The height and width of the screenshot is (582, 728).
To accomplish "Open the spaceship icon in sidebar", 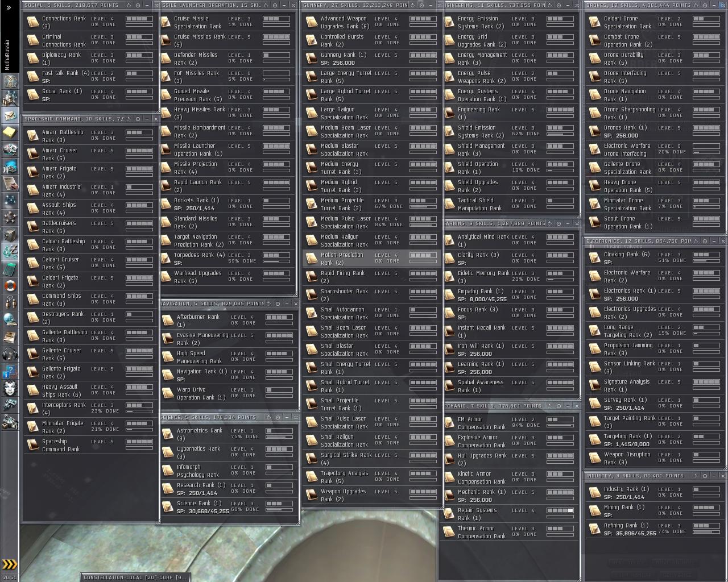I will point(10,405).
